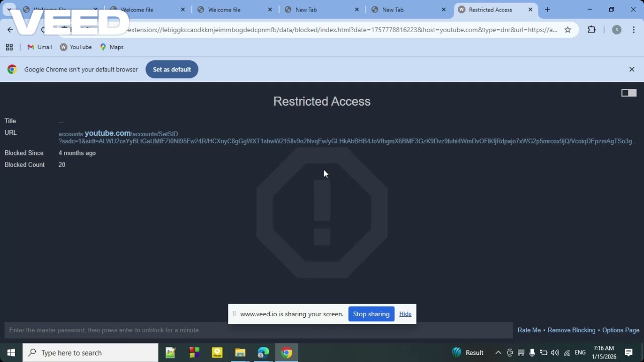644x362 pixels.
Task: Bookmark this page with the star icon
Action: pyautogui.click(x=568, y=30)
